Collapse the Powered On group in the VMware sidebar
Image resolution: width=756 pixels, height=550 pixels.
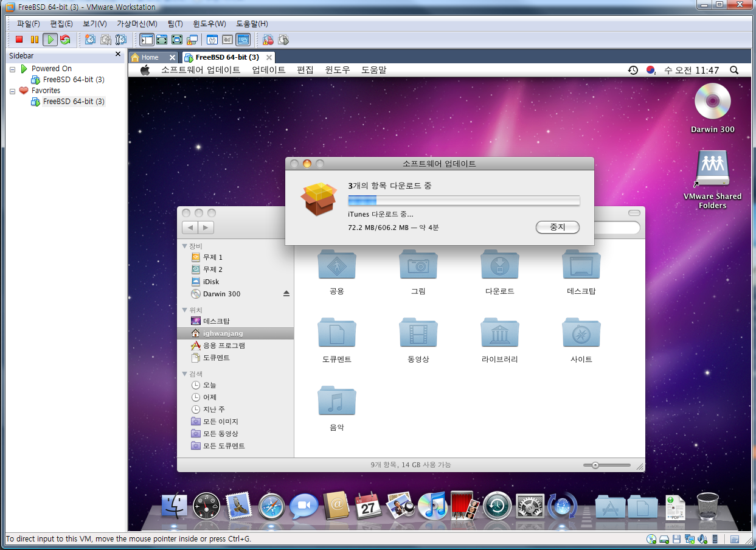[13, 68]
